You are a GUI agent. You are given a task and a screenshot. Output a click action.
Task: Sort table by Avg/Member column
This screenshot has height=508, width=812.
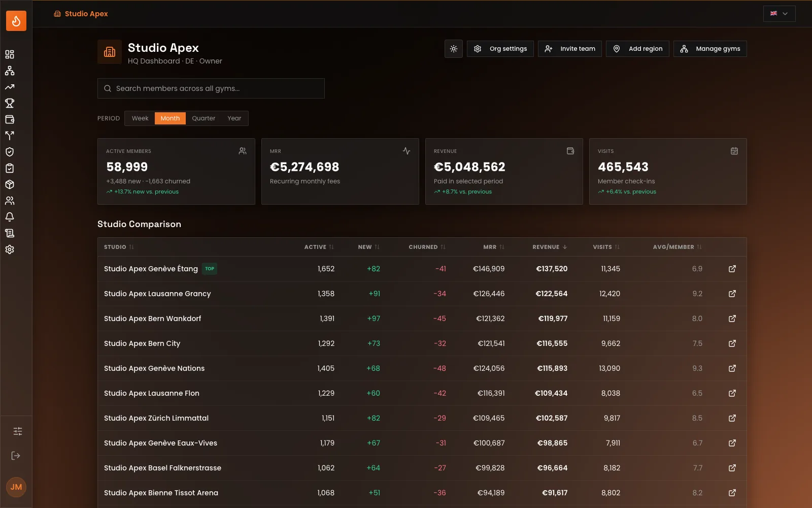pyautogui.click(x=677, y=247)
